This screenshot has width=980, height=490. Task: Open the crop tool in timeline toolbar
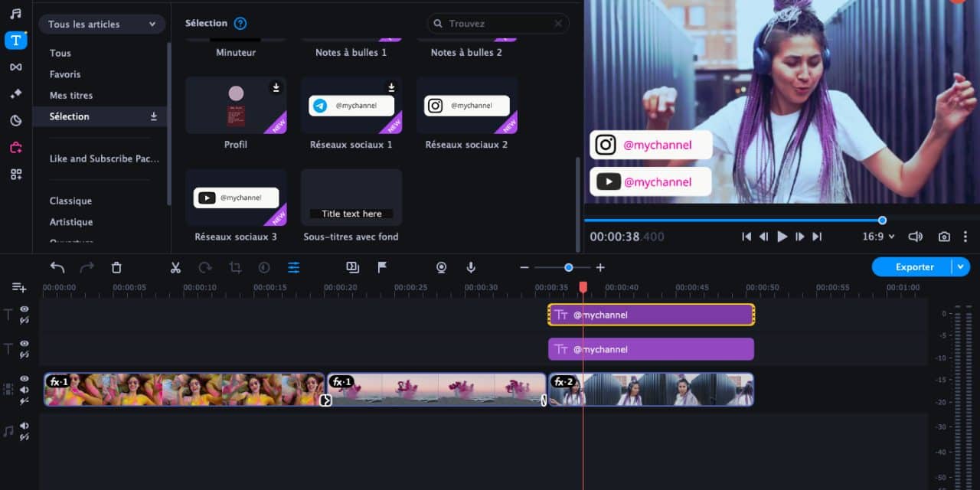[x=235, y=267]
